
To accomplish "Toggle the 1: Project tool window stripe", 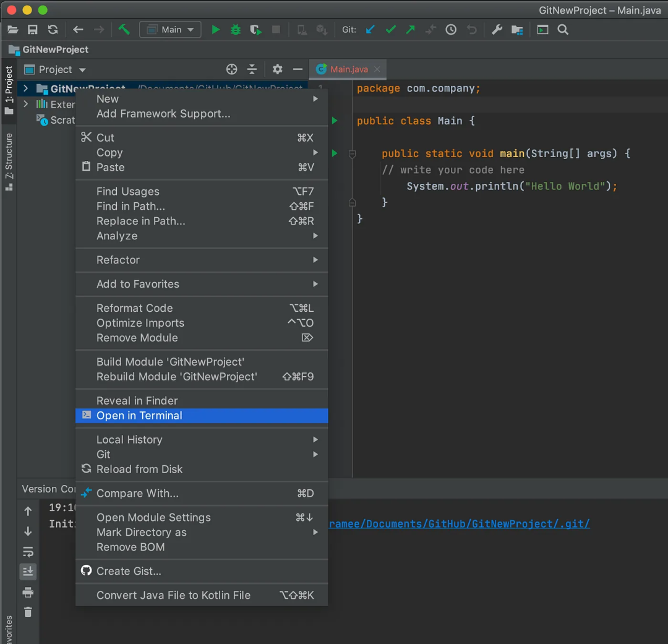I will click(9, 90).
